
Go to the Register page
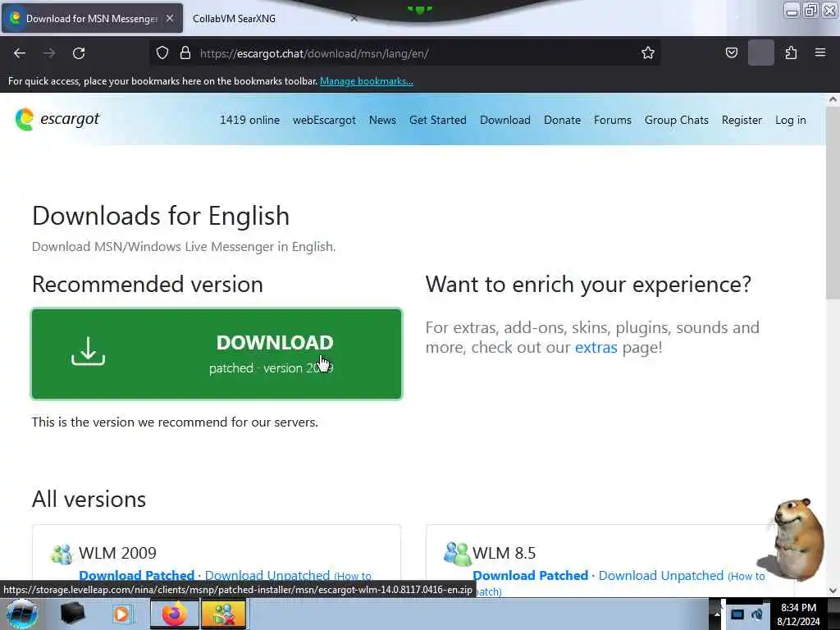(x=742, y=120)
